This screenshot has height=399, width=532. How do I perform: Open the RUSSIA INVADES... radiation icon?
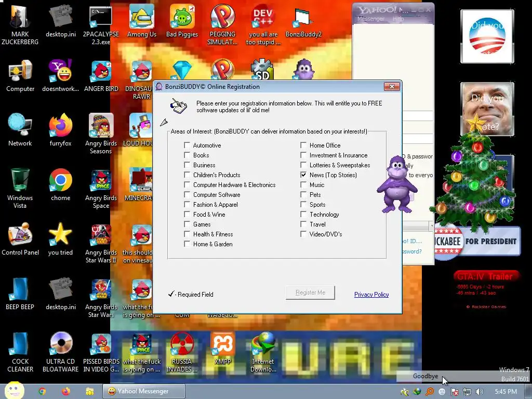coord(182,352)
